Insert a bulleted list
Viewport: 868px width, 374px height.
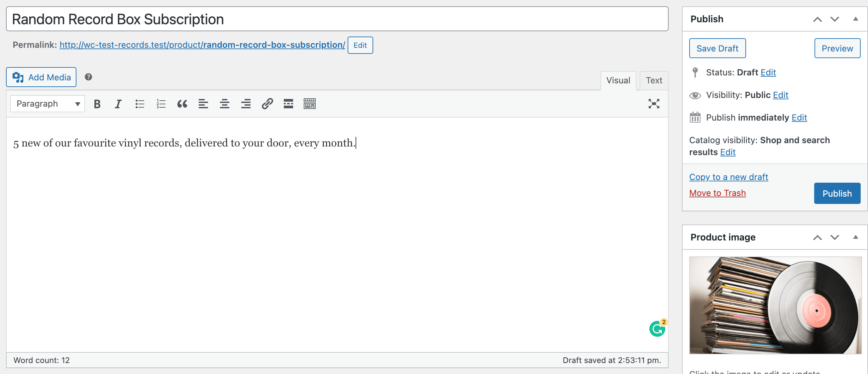(140, 104)
